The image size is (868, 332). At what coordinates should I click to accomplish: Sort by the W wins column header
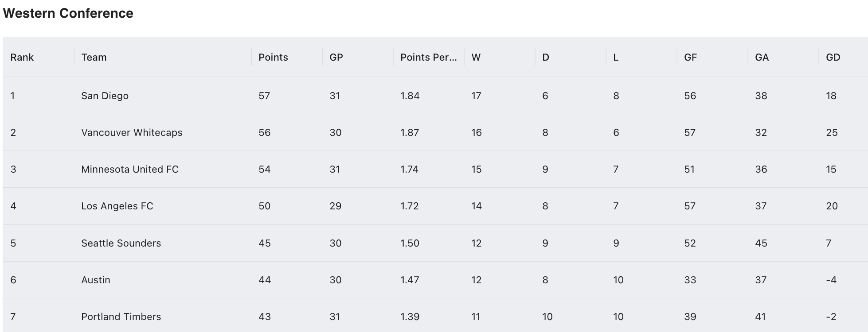pos(500,57)
